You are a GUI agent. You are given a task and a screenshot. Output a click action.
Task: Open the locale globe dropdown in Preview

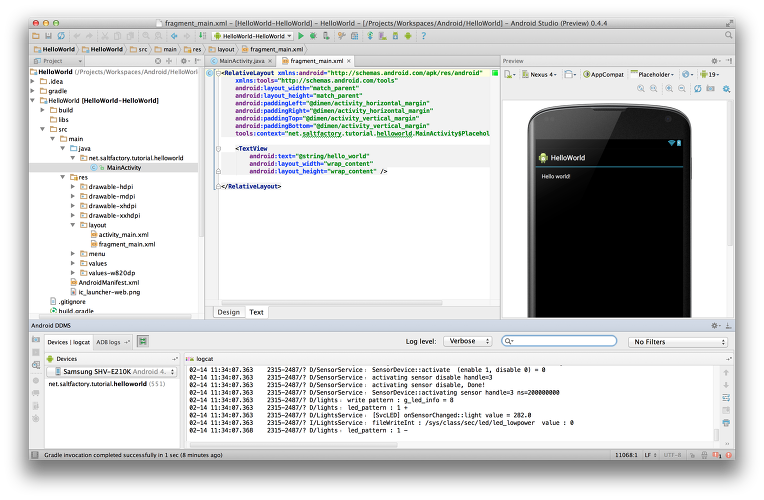coord(687,75)
